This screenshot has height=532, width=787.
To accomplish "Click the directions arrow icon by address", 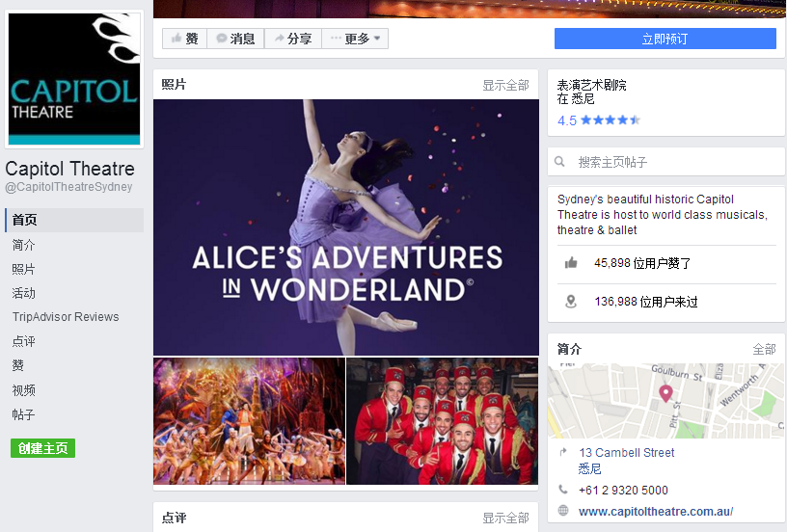I will pos(563,452).
